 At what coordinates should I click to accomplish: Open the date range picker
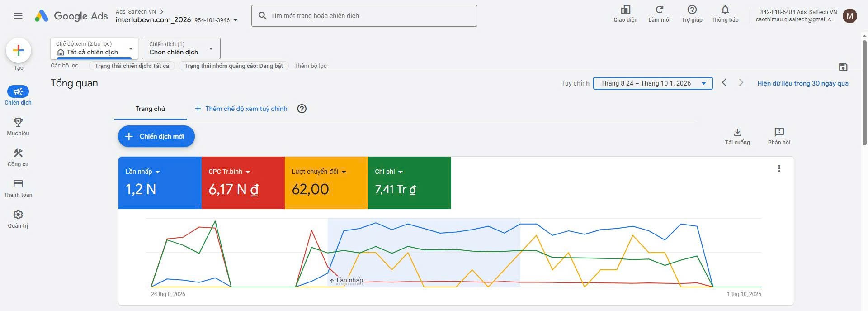pyautogui.click(x=653, y=83)
